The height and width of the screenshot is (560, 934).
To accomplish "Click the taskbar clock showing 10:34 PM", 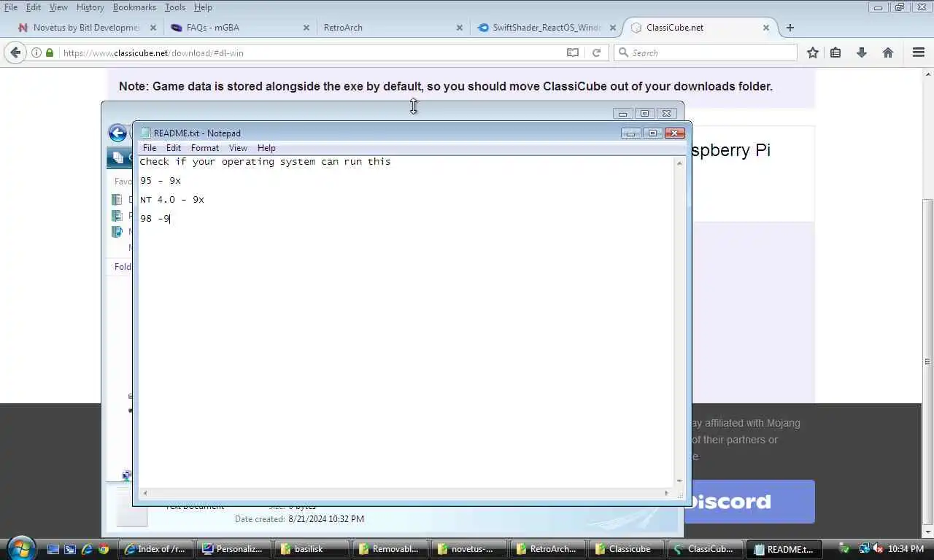I will pyautogui.click(x=907, y=549).
